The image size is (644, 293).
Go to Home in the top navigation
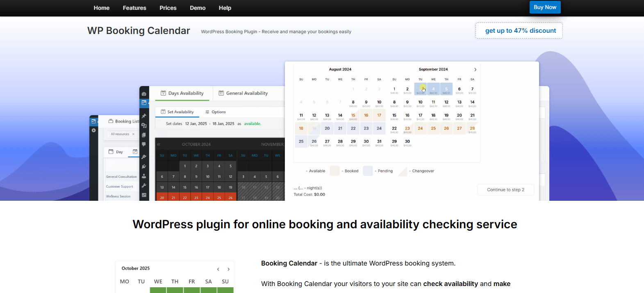pos(102,8)
